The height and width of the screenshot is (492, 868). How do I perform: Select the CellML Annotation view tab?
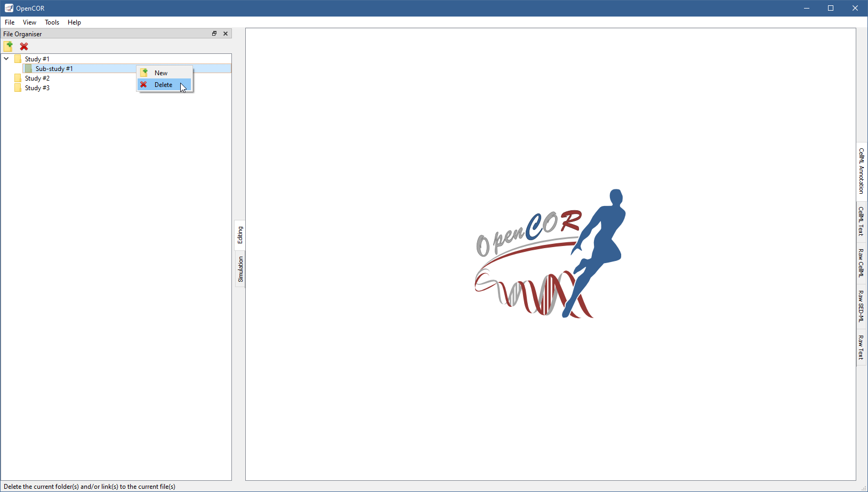pos(861,171)
